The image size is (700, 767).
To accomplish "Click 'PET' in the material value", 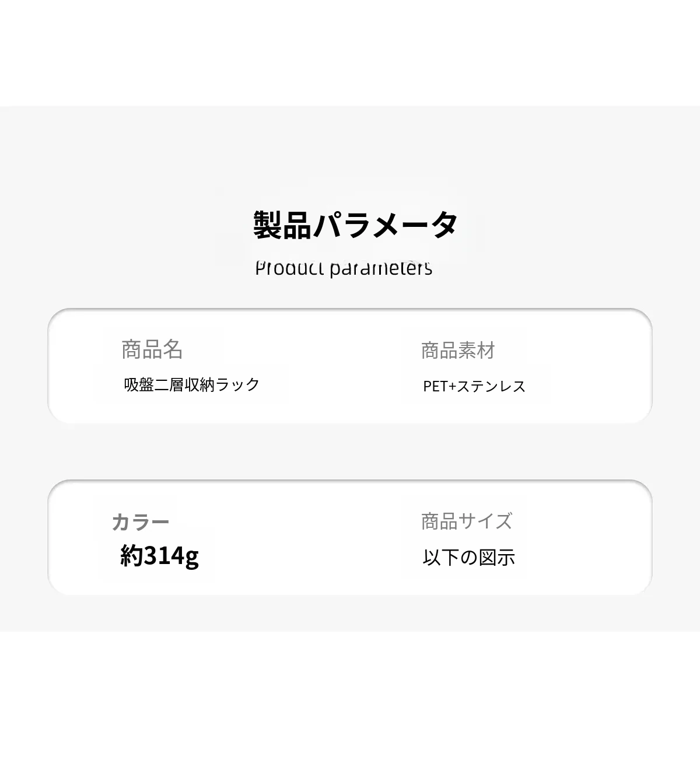I will pyautogui.click(x=435, y=386).
